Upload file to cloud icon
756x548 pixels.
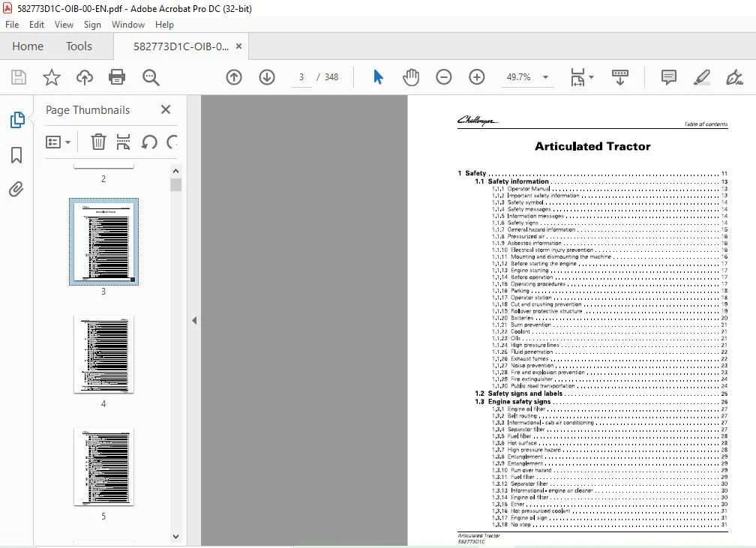(84, 77)
